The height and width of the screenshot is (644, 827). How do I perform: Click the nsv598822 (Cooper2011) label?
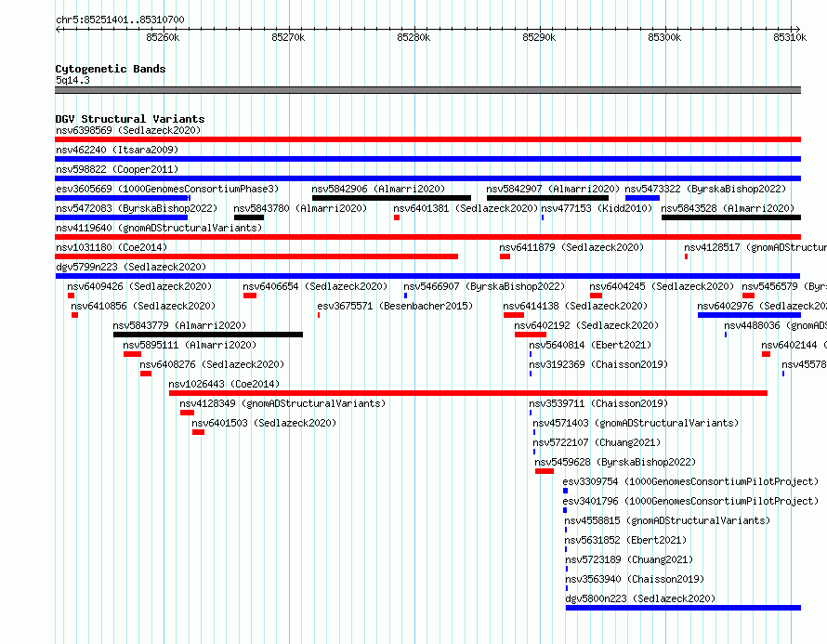[x=117, y=169]
